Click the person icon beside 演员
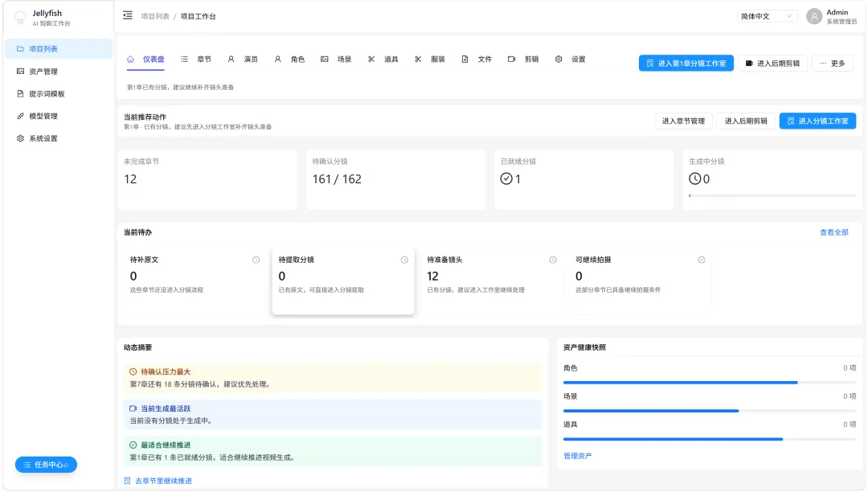 click(231, 59)
